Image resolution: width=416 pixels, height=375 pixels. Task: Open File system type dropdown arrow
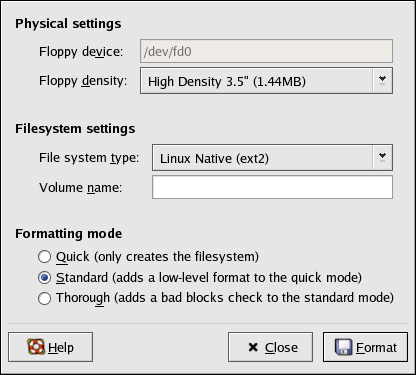382,157
